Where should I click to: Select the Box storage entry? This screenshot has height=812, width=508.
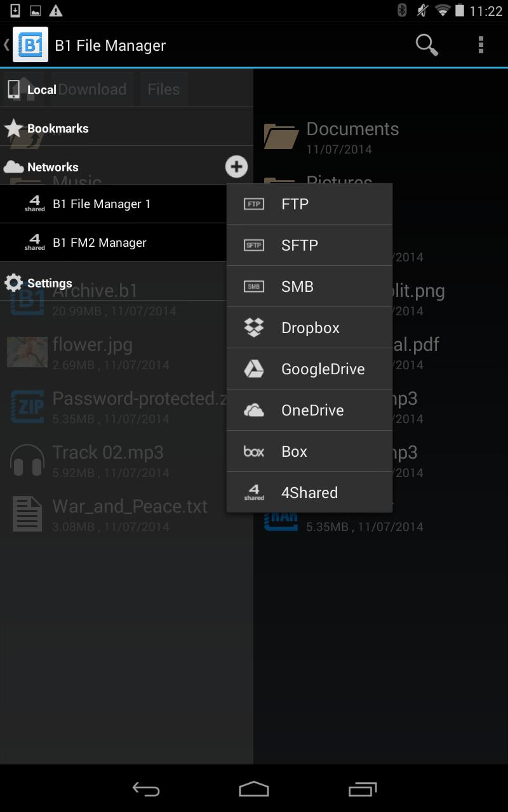pyautogui.click(x=309, y=452)
